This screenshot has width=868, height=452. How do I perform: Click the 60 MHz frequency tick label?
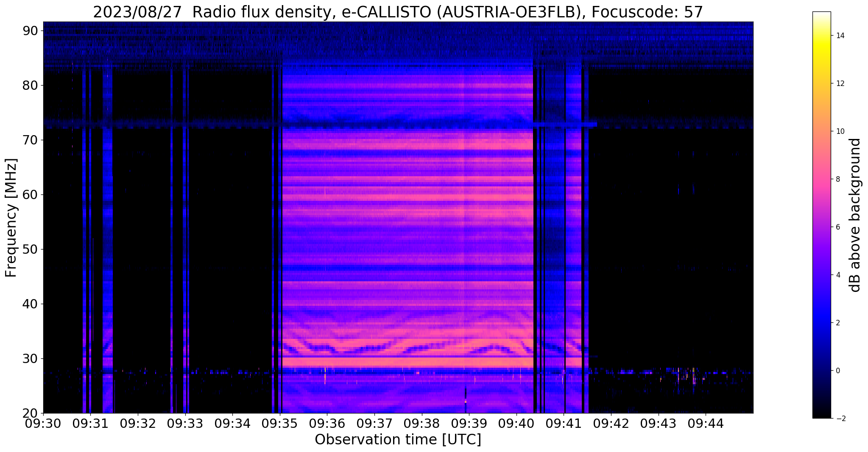point(31,195)
